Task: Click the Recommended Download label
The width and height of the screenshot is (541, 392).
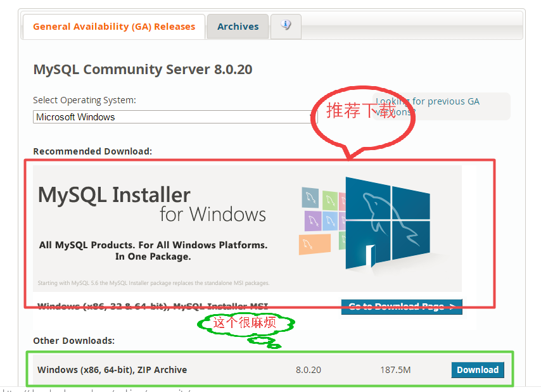Action: (92, 151)
